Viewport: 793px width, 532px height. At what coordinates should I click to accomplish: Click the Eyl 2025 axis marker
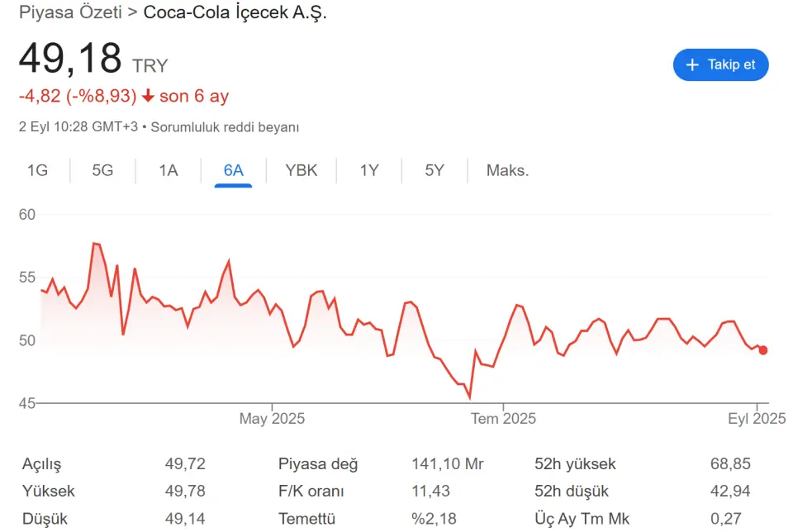click(757, 418)
